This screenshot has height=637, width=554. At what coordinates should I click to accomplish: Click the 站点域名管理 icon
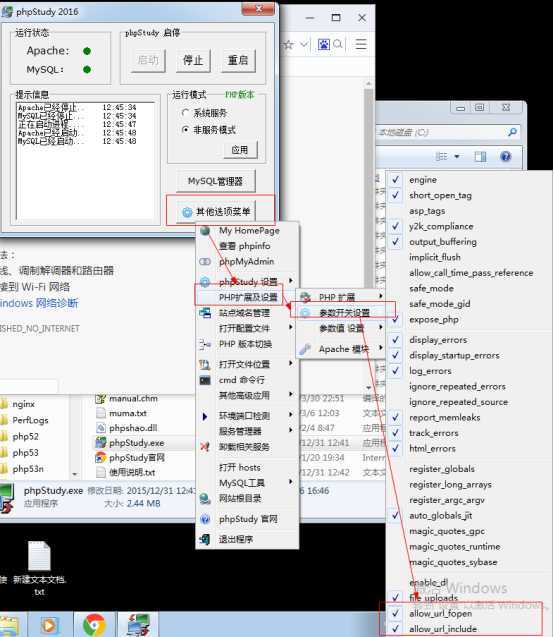pyautogui.click(x=205, y=313)
